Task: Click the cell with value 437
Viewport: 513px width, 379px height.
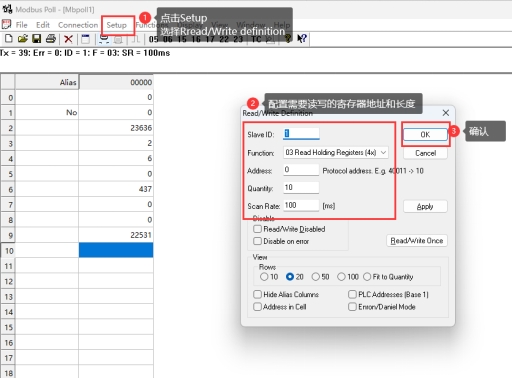Action: (116, 189)
